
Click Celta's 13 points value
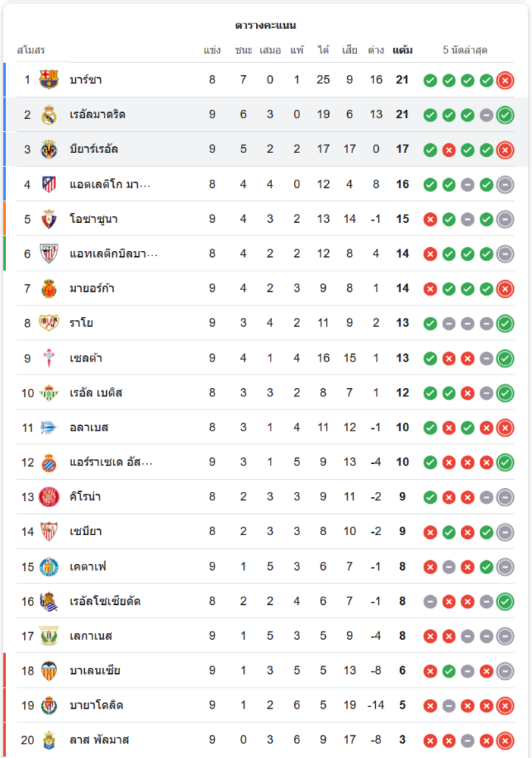coord(402,359)
